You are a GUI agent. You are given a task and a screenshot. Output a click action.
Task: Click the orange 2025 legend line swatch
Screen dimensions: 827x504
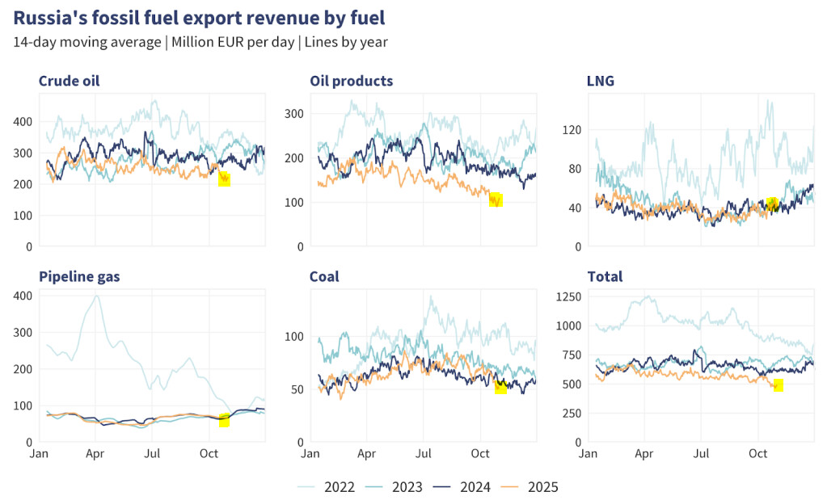[511, 487]
